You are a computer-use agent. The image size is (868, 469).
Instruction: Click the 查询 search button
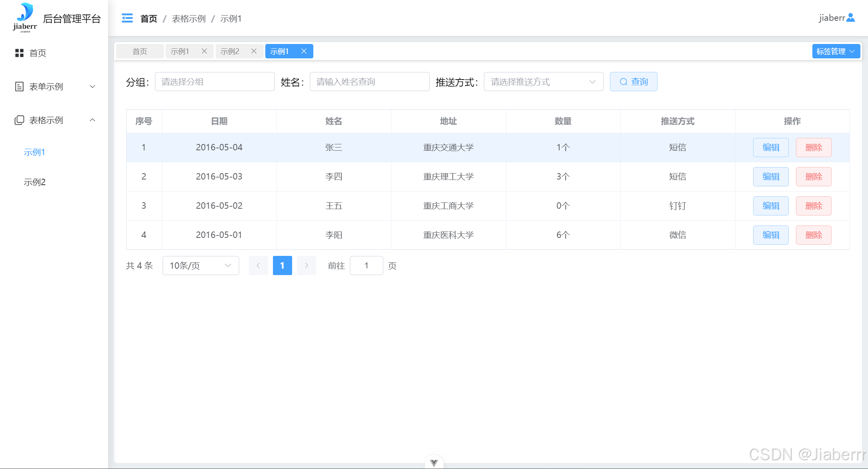633,82
